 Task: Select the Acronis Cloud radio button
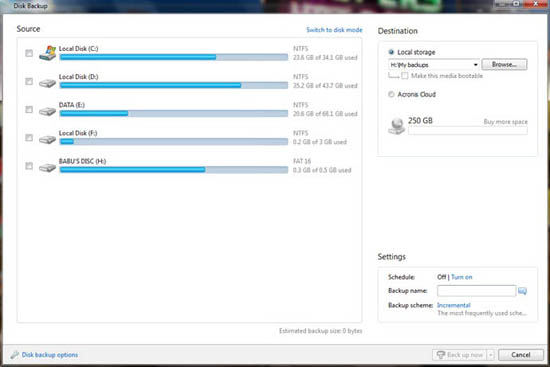coord(391,94)
